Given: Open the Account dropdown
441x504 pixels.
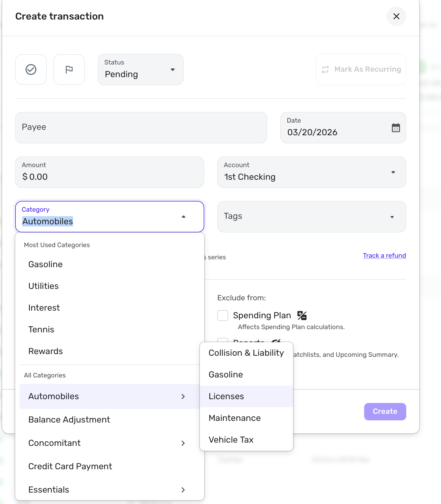Looking at the screenshot, I should 311,172.
